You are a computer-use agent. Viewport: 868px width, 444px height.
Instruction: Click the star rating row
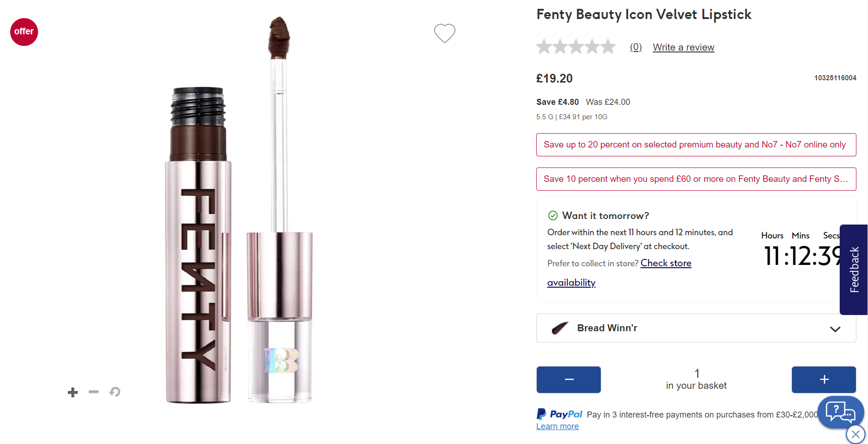click(x=576, y=47)
